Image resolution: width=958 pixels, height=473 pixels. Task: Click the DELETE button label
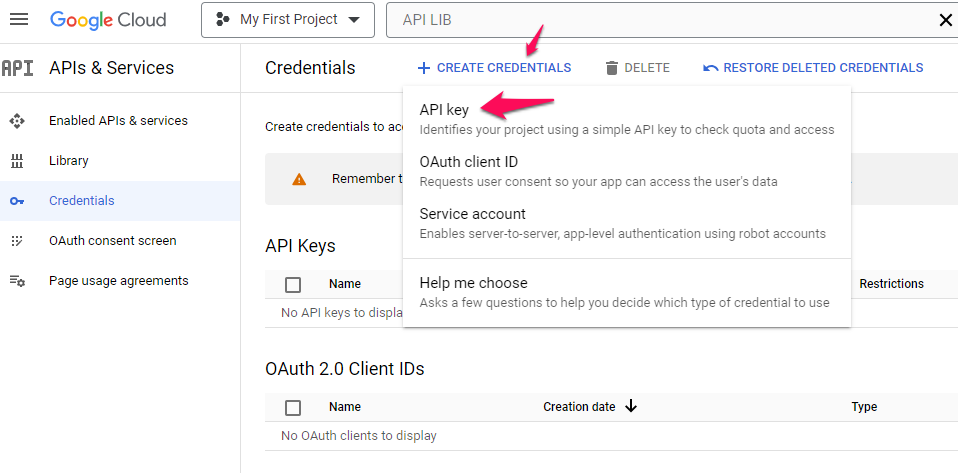(647, 68)
